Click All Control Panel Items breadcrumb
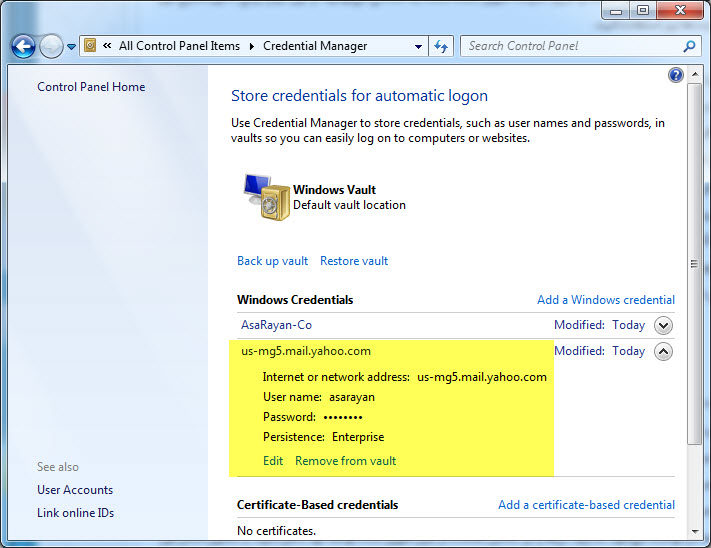The width and height of the screenshot is (711, 548). coord(179,46)
